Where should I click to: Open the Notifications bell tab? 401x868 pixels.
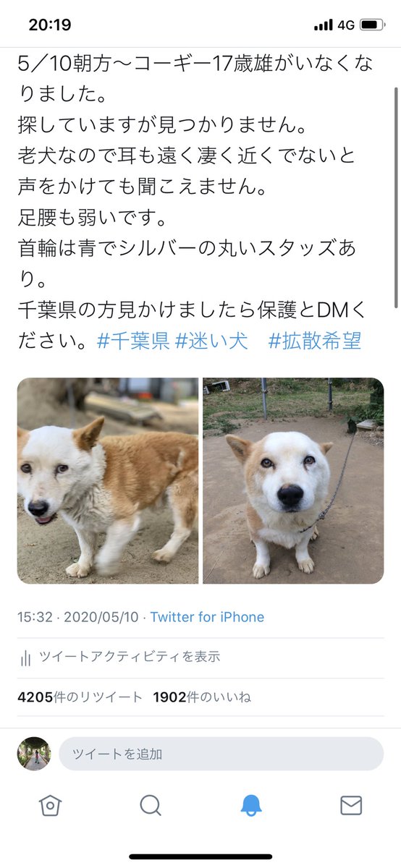click(x=251, y=805)
